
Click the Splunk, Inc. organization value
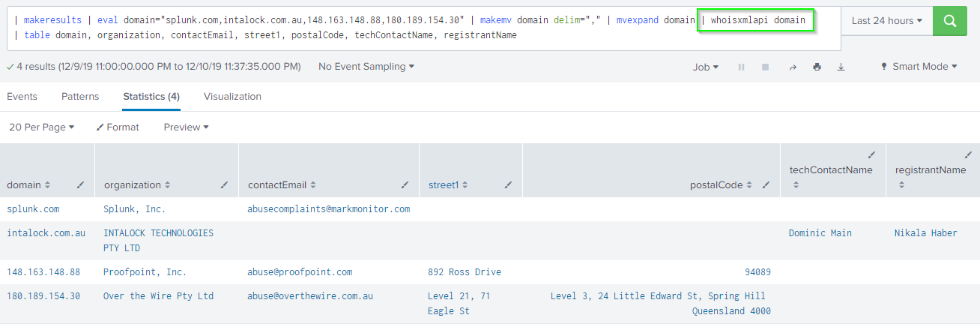[135, 209]
